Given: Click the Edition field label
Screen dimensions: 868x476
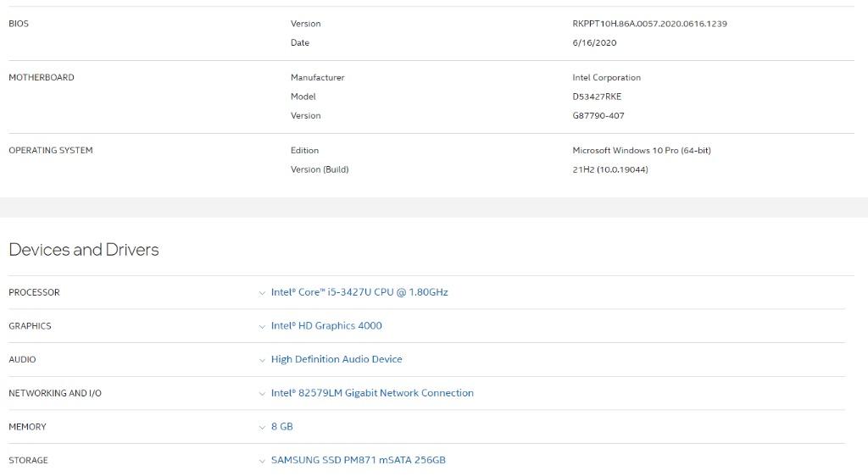Looking at the screenshot, I should (304, 151).
